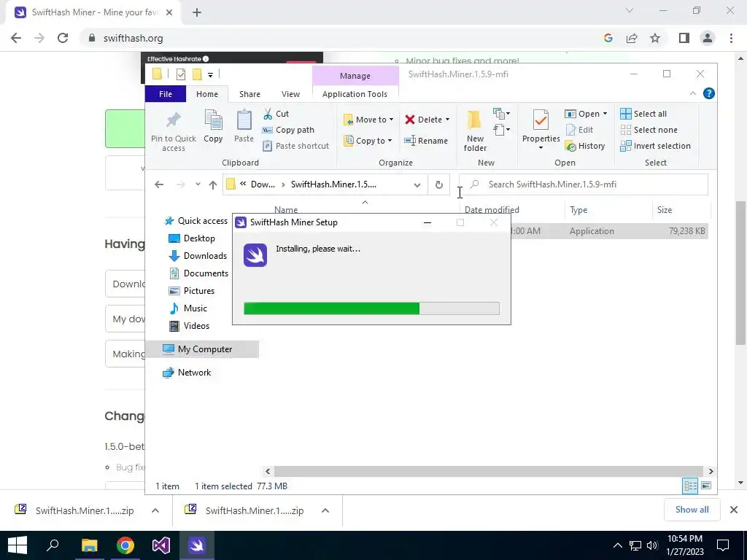Open Chrome three-dot menu
Viewport: 747px width, 560px height.
tap(731, 38)
